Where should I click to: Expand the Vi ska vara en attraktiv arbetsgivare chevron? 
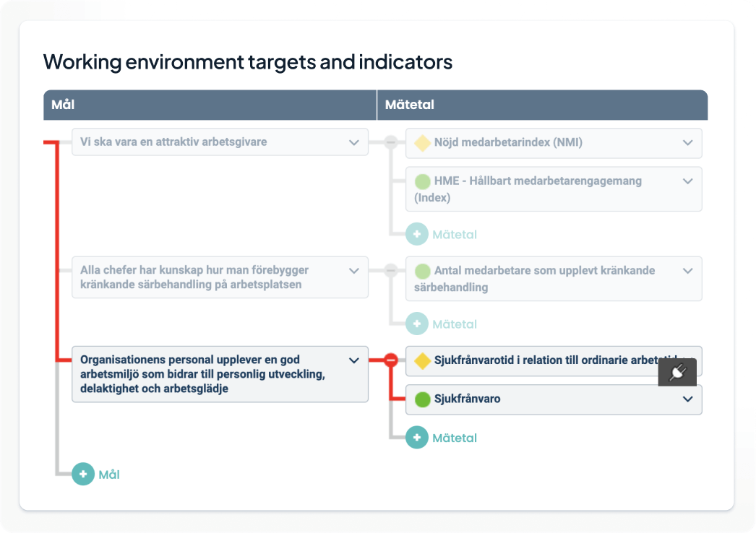click(x=354, y=143)
